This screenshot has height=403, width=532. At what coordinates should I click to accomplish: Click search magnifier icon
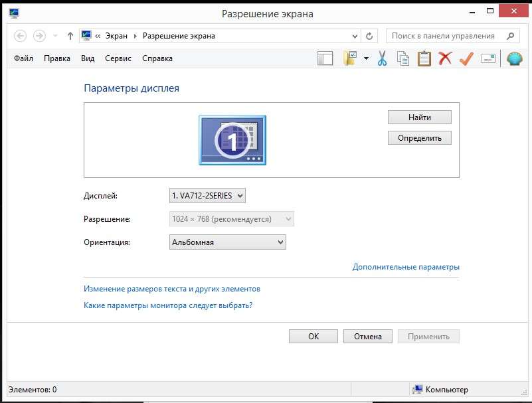coord(510,36)
